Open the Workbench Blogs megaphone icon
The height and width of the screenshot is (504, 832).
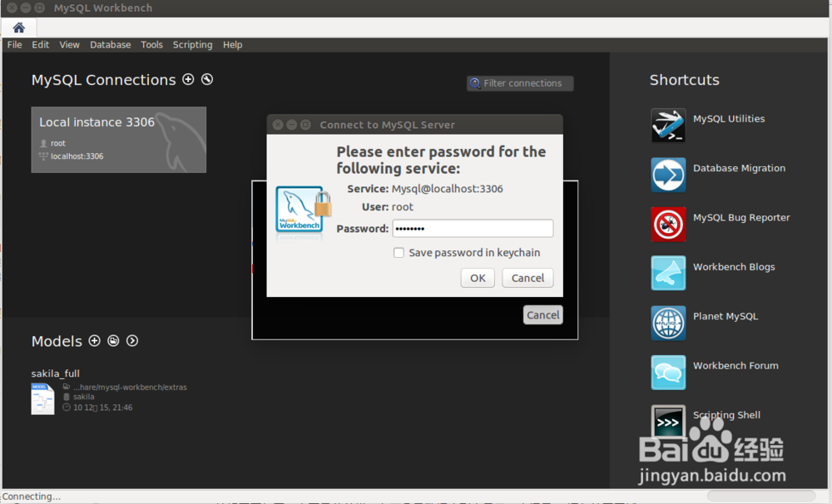668,274
